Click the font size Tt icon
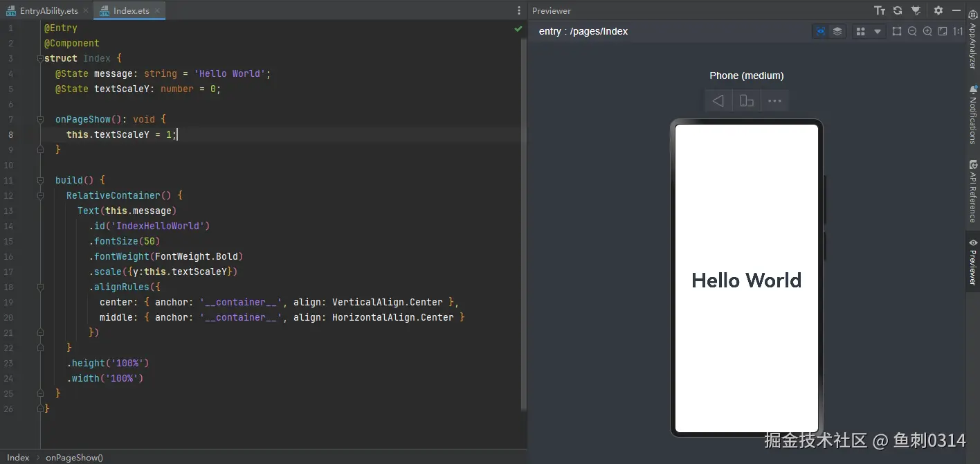 point(880,10)
